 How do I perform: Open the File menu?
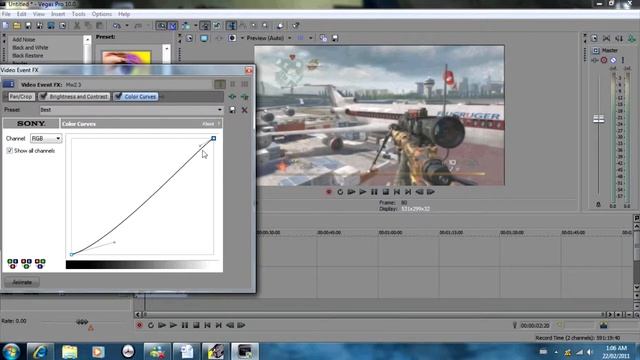6,14
